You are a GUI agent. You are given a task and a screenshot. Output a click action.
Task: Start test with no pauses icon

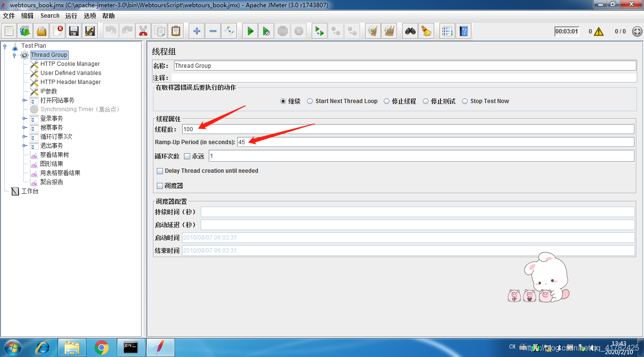pos(266,31)
